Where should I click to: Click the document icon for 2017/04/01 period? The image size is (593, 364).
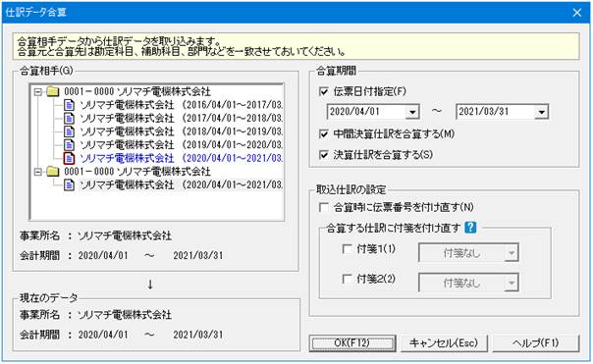69,119
